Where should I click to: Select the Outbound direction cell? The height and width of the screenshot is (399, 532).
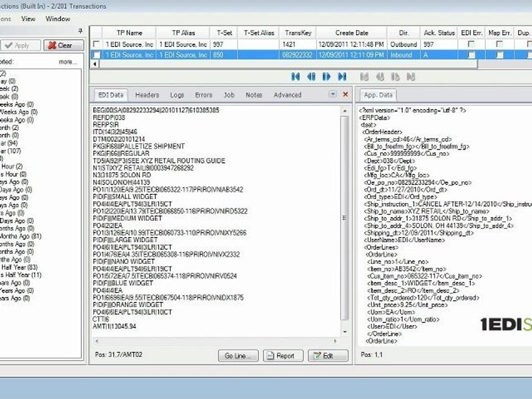pos(404,44)
